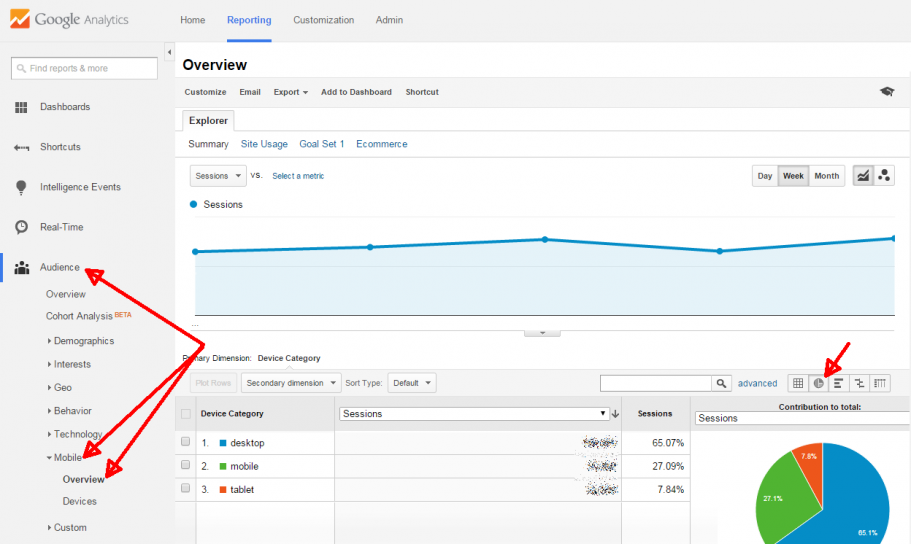Click the Plot Rows button
This screenshot has width=911, height=544.
click(213, 383)
